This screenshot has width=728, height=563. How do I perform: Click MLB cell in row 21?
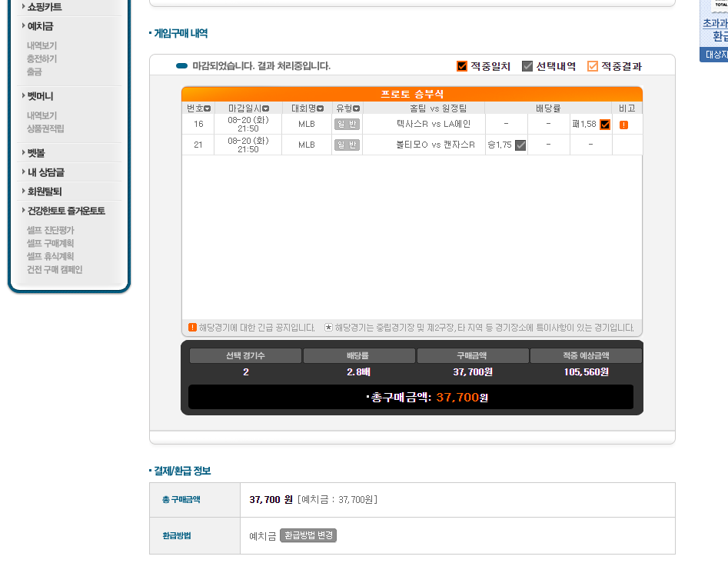coord(307,145)
